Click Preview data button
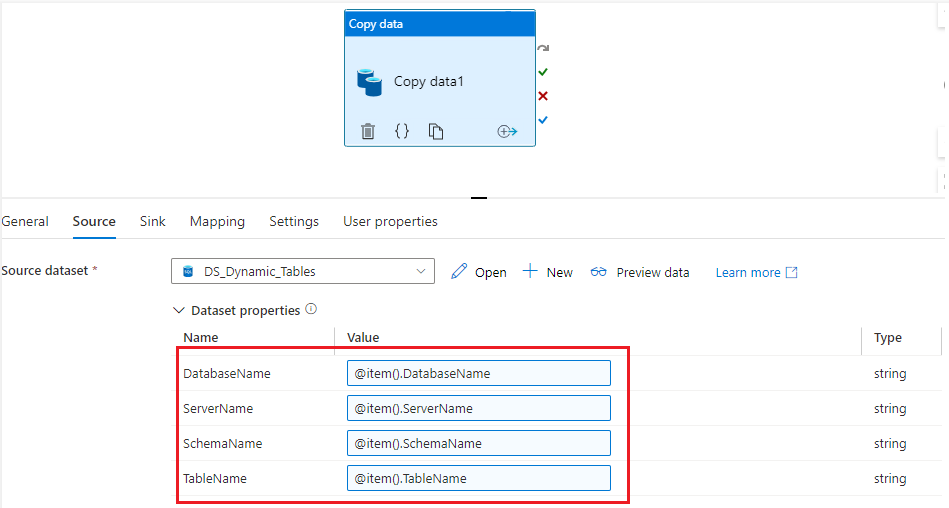Image resolution: width=949 pixels, height=508 pixels. tap(640, 272)
